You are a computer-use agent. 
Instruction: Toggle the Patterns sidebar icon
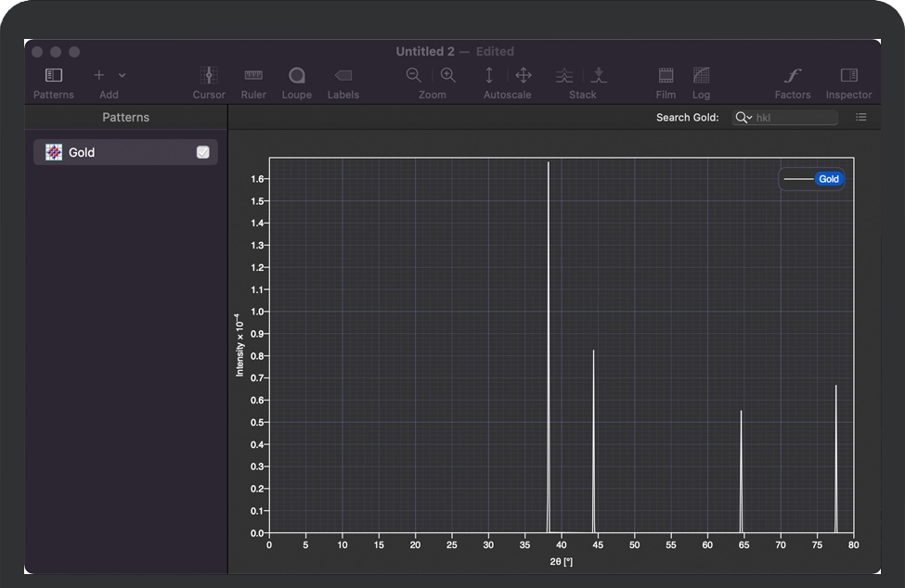(54, 75)
